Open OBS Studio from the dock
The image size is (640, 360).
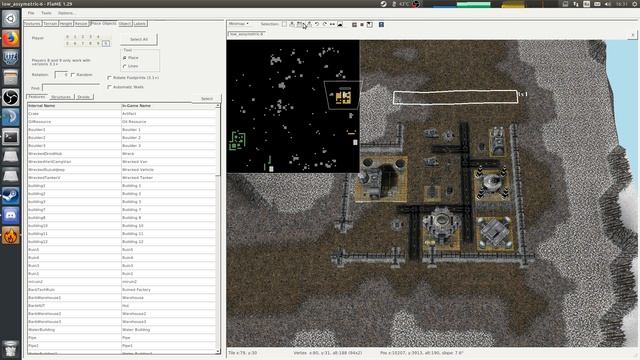(x=11, y=97)
